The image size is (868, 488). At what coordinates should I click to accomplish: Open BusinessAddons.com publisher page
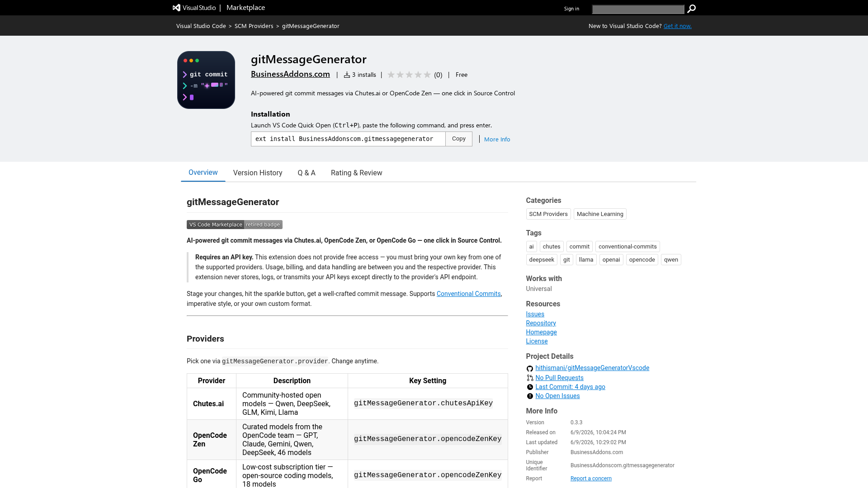(290, 74)
